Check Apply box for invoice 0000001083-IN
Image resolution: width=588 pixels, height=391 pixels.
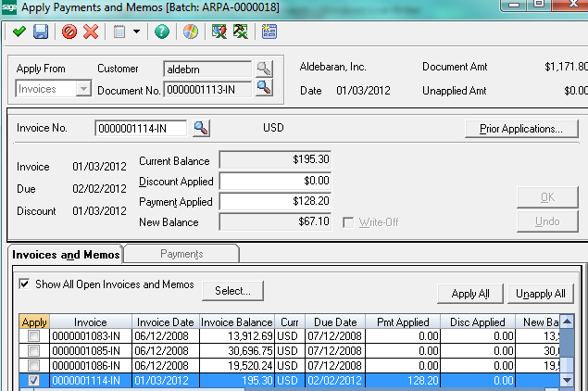pyautogui.click(x=33, y=335)
